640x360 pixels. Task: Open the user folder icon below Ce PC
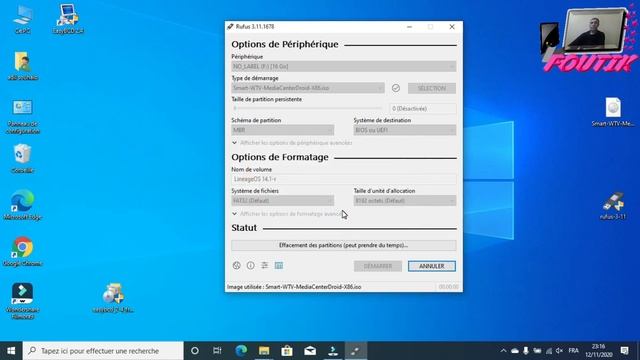tap(22, 65)
